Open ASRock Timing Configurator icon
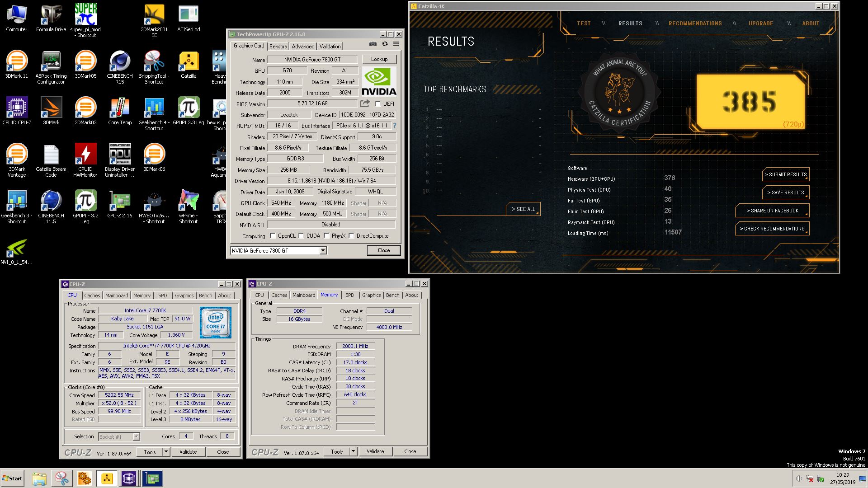The height and width of the screenshot is (488, 868). coord(51,67)
